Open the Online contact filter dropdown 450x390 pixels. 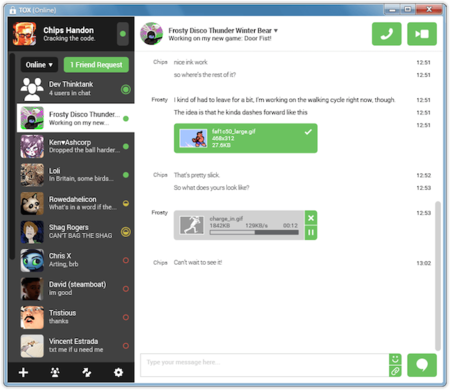pos(39,65)
